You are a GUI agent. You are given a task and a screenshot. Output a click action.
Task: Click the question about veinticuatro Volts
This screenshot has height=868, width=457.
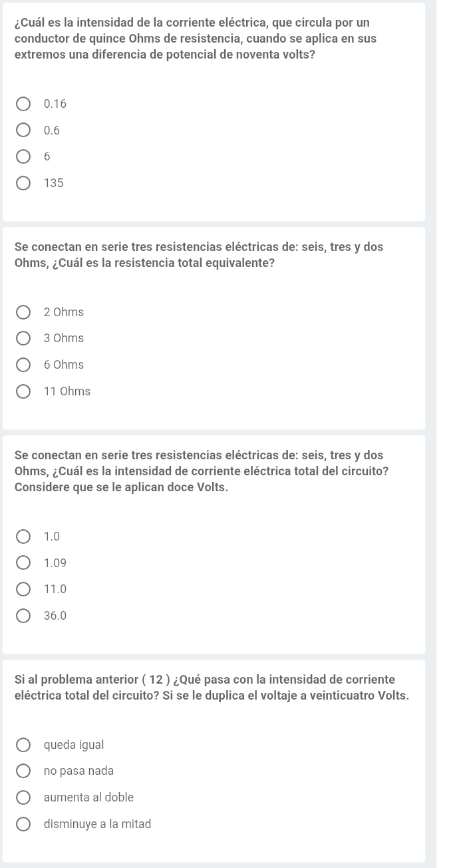click(212, 688)
